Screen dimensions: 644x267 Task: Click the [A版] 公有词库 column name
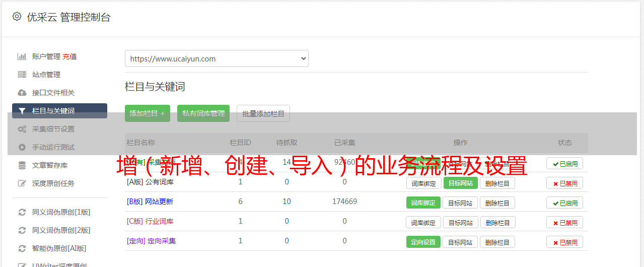(150, 182)
